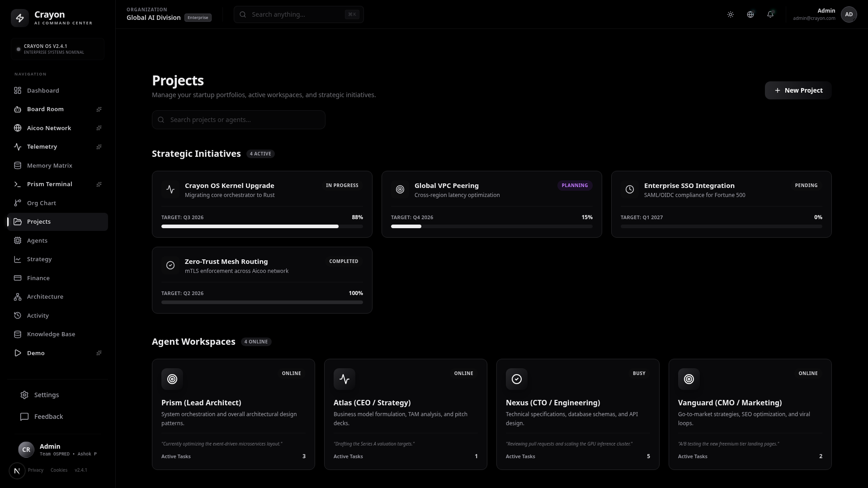Click the Vanguard workspace target icon
The image size is (868, 488).
coord(689,379)
